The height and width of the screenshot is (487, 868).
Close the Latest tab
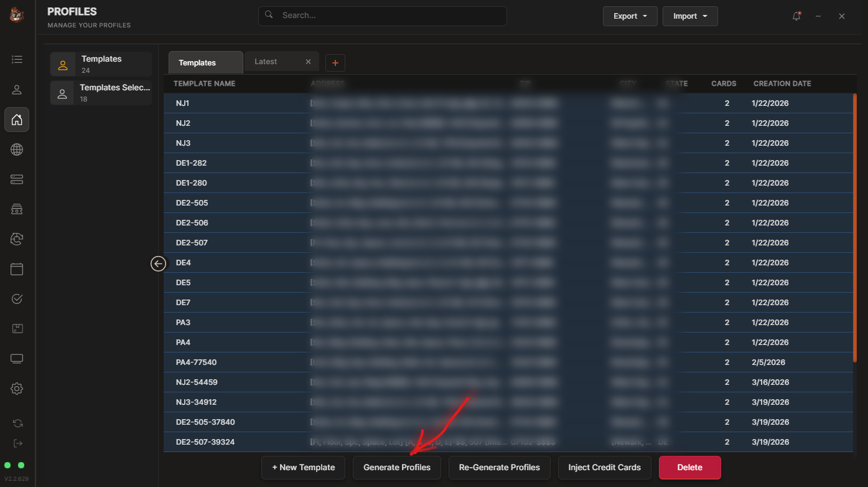[x=308, y=62]
